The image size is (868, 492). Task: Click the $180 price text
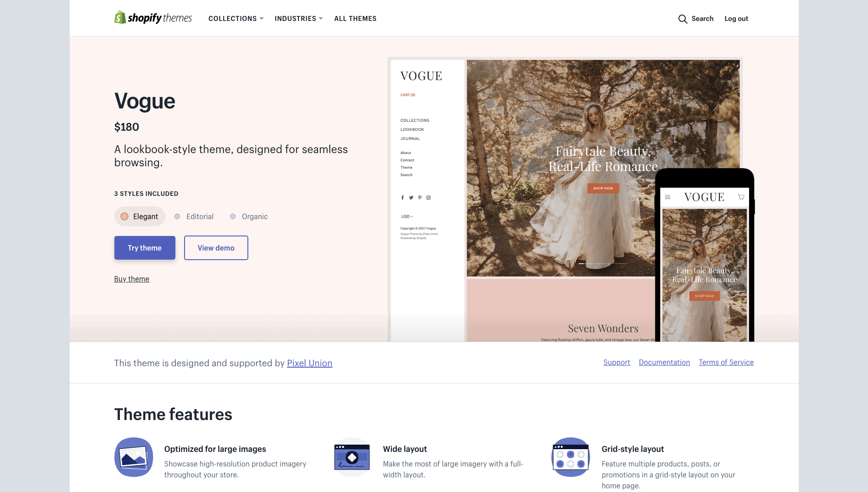coord(127,127)
